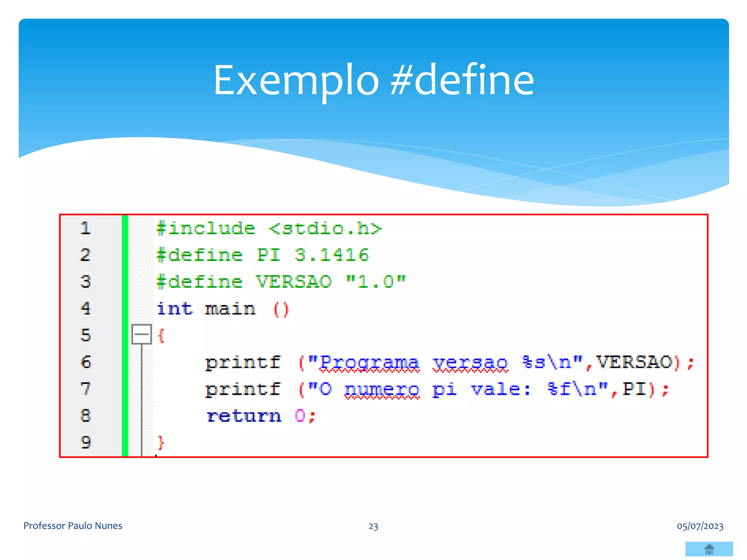This screenshot has height=560, width=747.
Task: Click line number 3 in gutter
Action: click(85, 282)
